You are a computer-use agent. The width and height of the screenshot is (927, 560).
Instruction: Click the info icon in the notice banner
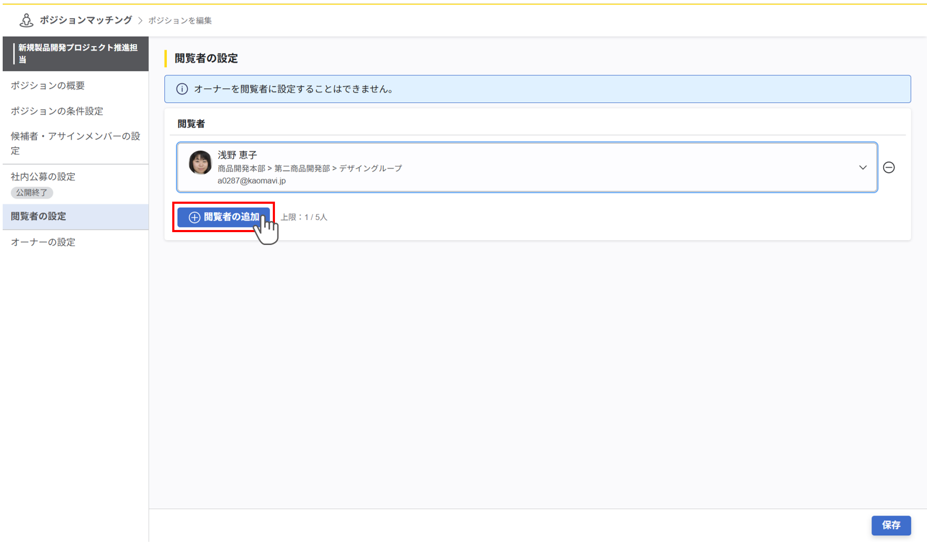(x=182, y=89)
